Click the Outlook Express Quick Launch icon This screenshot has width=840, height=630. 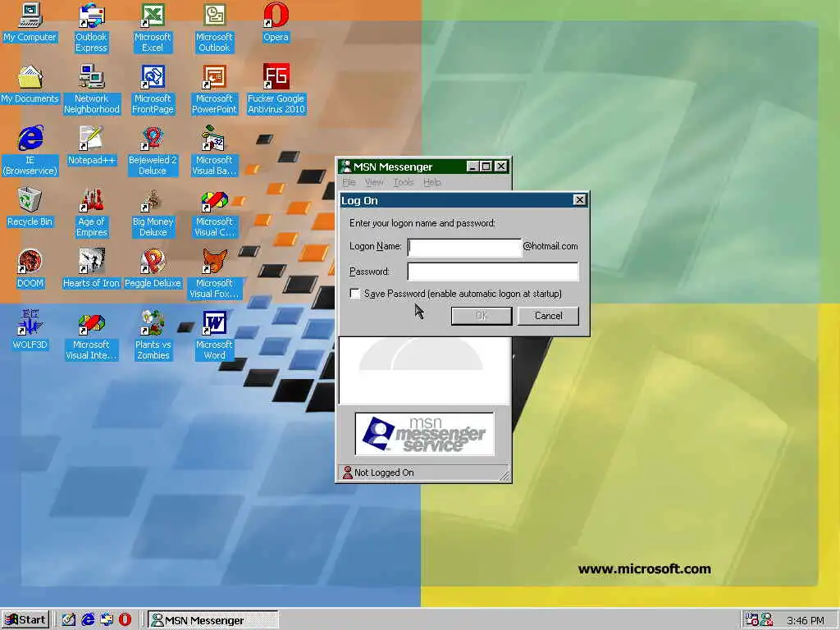(107, 620)
